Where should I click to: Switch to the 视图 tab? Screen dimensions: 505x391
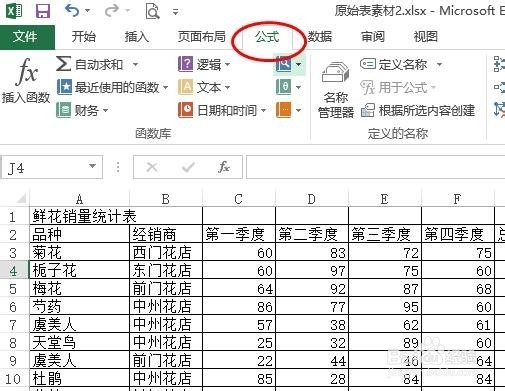click(x=426, y=36)
